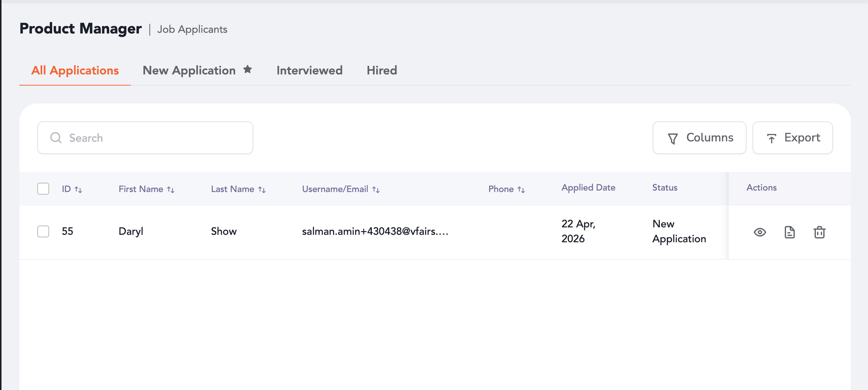Click the eye icon to view Daryl's application

pos(760,232)
